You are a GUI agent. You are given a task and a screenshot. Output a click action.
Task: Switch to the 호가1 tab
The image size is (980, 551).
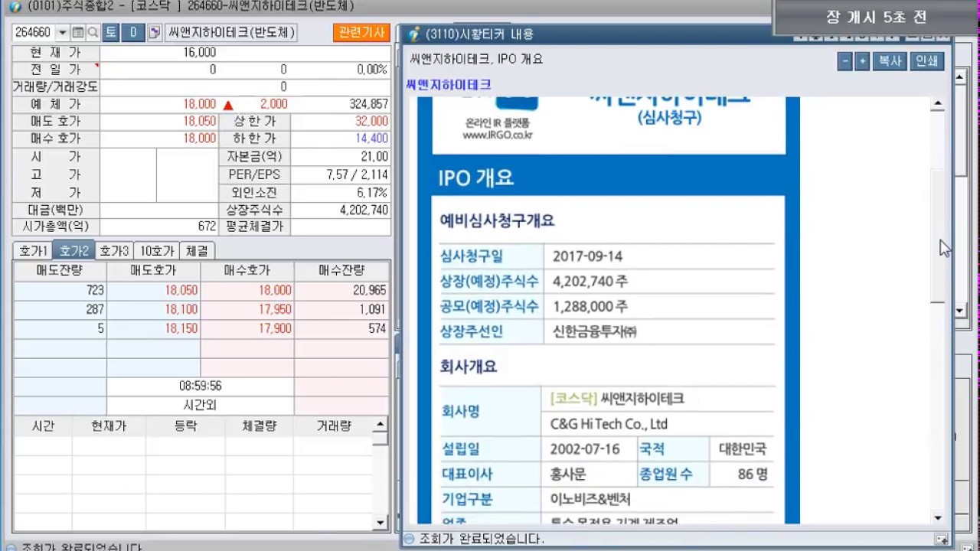(33, 251)
